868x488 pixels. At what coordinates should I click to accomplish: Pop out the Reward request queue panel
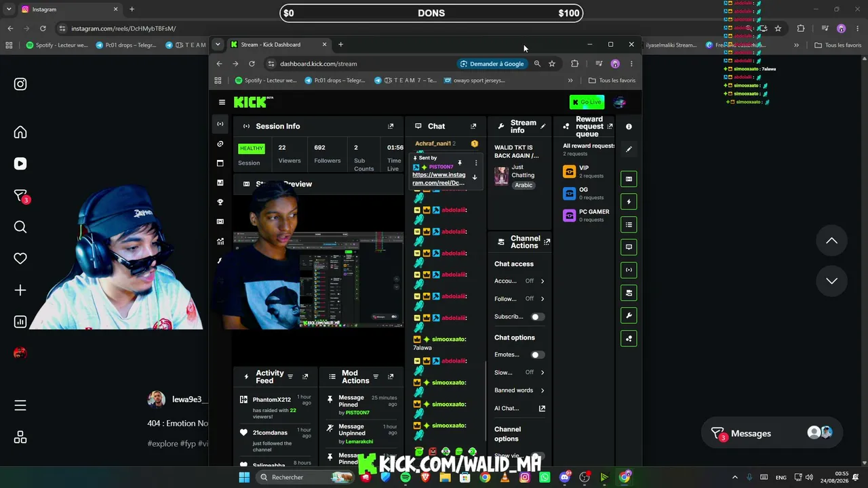[610, 126]
